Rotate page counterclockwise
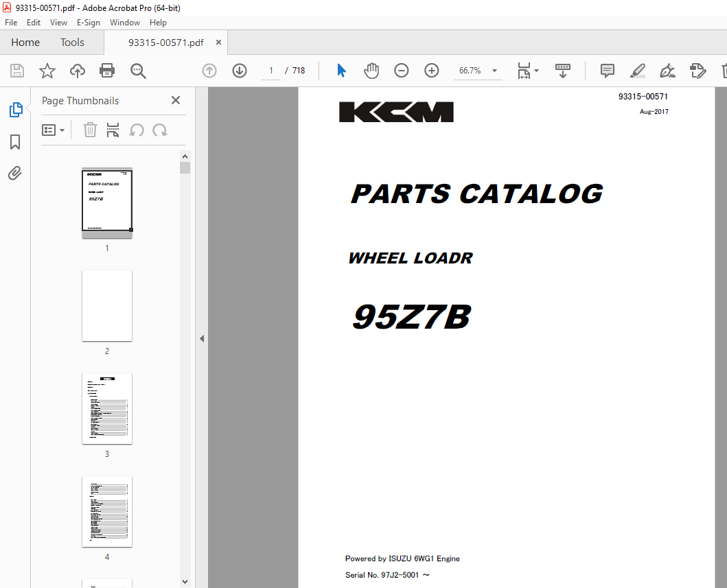 click(x=137, y=130)
